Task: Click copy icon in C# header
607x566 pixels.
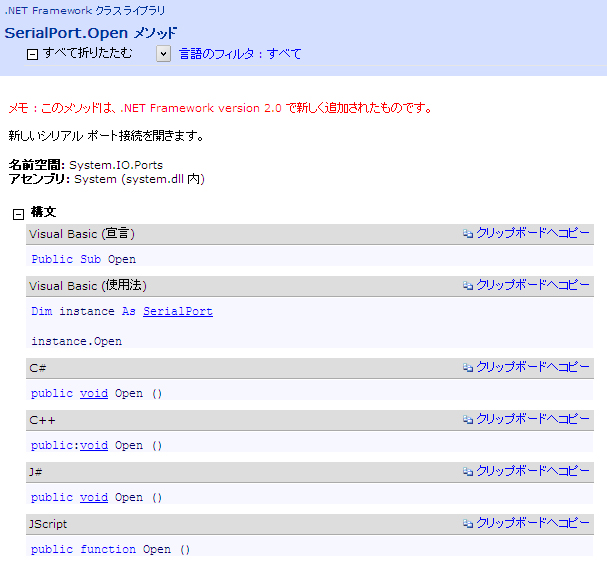Action: click(x=468, y=367)
